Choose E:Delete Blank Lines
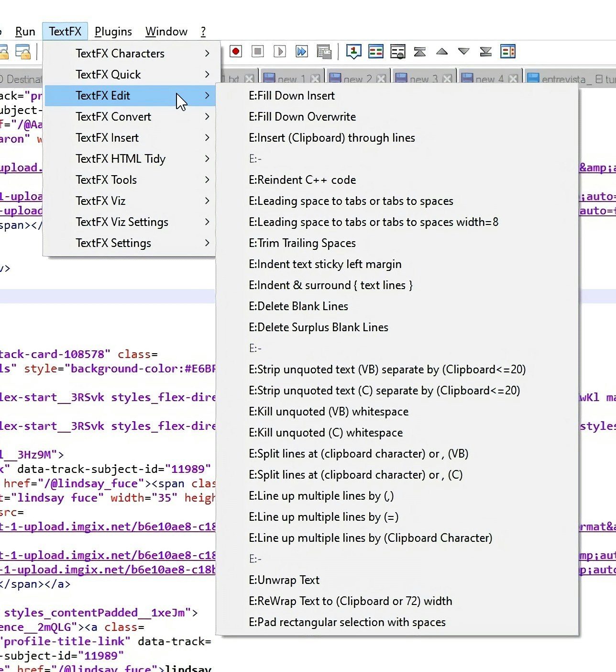The height and width of the screenshot is (672, 616). [x=397, y=306]
